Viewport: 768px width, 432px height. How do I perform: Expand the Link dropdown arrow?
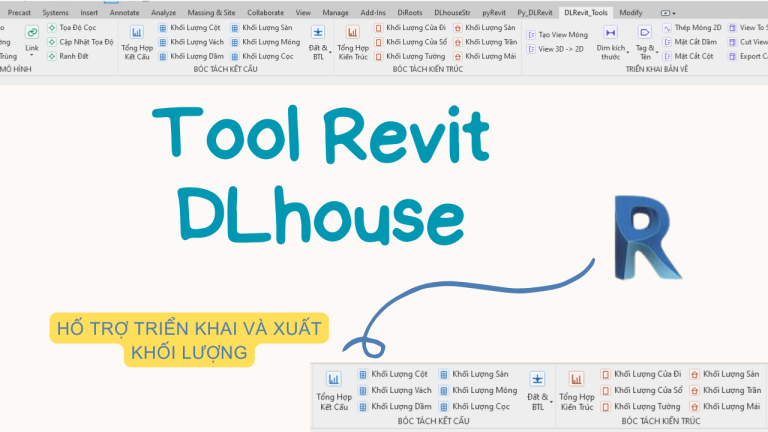click(x=32, y=55)
